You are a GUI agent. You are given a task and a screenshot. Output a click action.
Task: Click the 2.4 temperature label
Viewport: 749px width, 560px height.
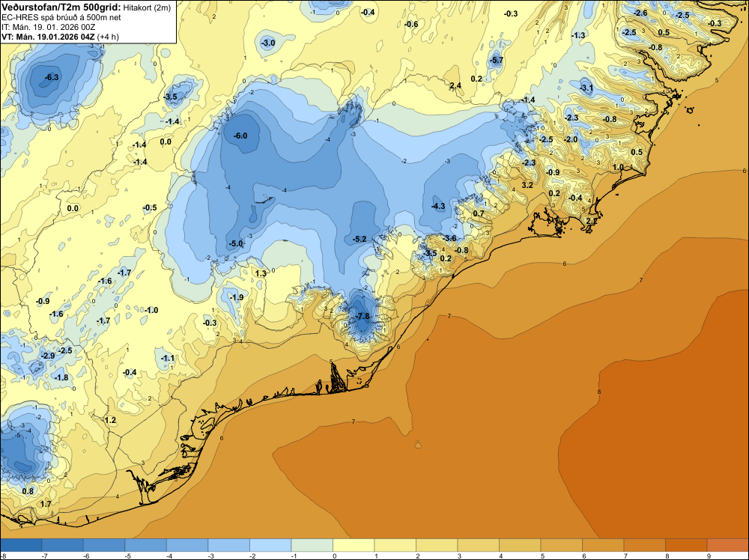coord(455,86)
